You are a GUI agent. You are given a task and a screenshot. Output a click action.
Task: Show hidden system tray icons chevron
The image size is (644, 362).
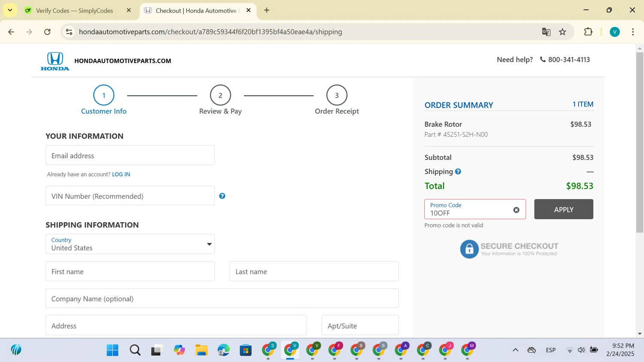515,350
